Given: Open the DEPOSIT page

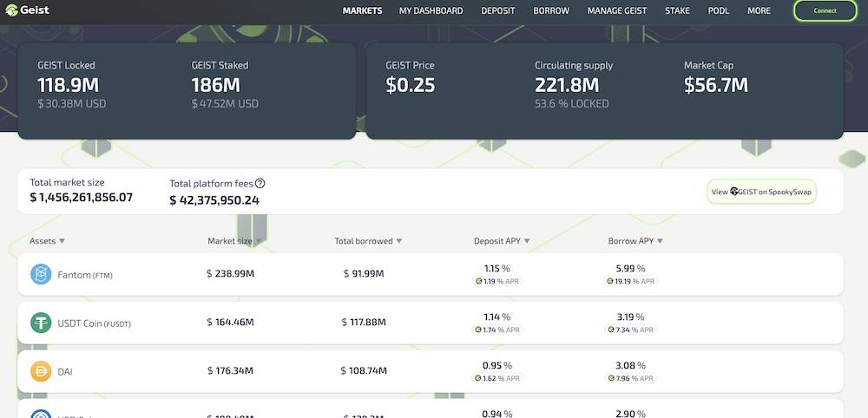Looking at the screenshot, I should (497, 10).
